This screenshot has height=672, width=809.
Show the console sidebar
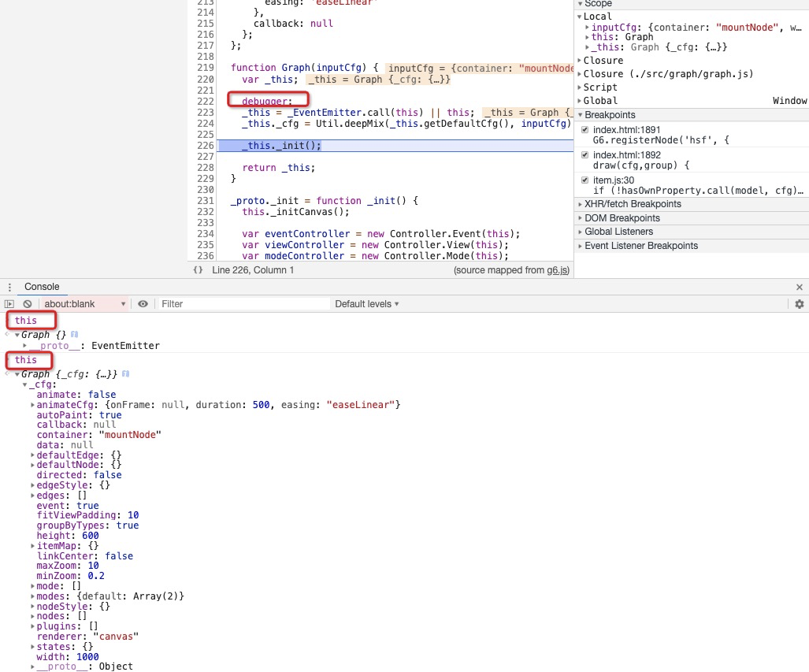[9, 304]
